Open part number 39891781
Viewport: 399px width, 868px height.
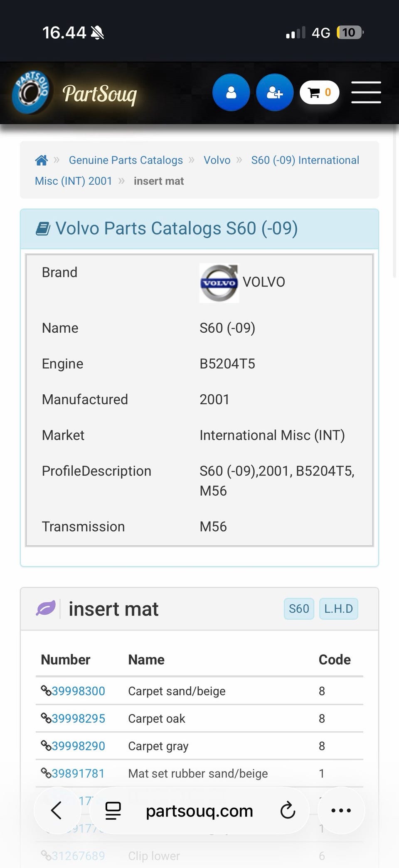73,773
